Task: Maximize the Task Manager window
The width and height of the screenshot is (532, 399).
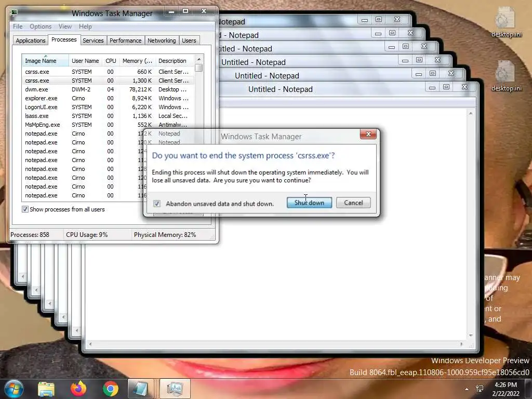Action: tap(185, 11)
